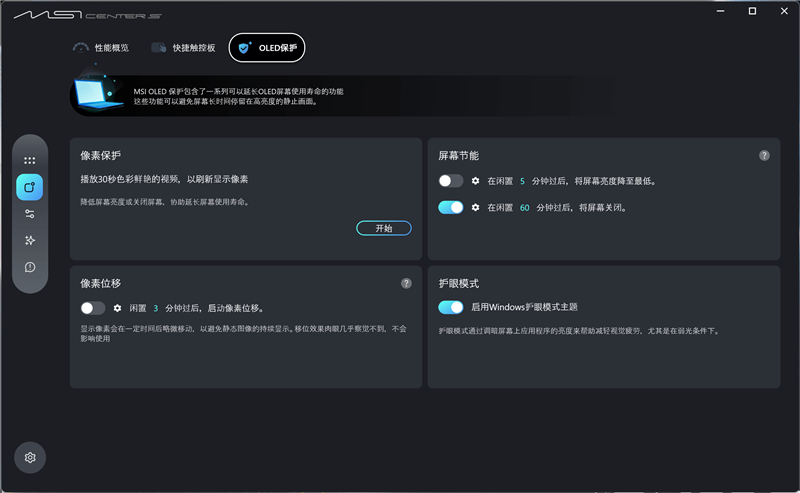
Task: Switch to 快捷触控板 tab
Action: (183, 47)
